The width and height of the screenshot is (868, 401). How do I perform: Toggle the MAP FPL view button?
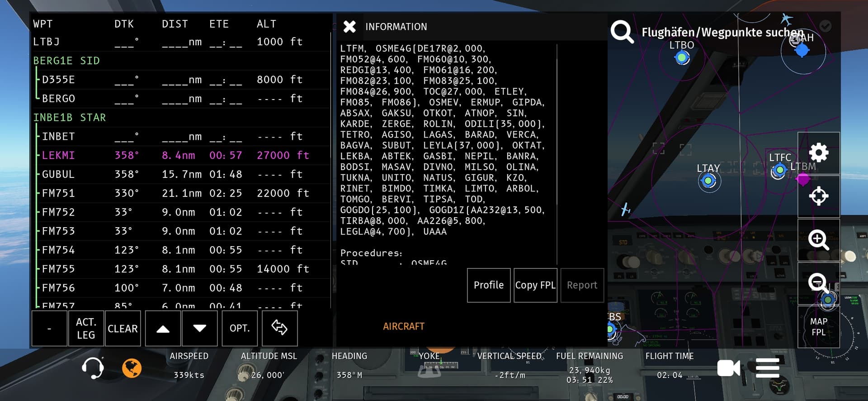819,327
